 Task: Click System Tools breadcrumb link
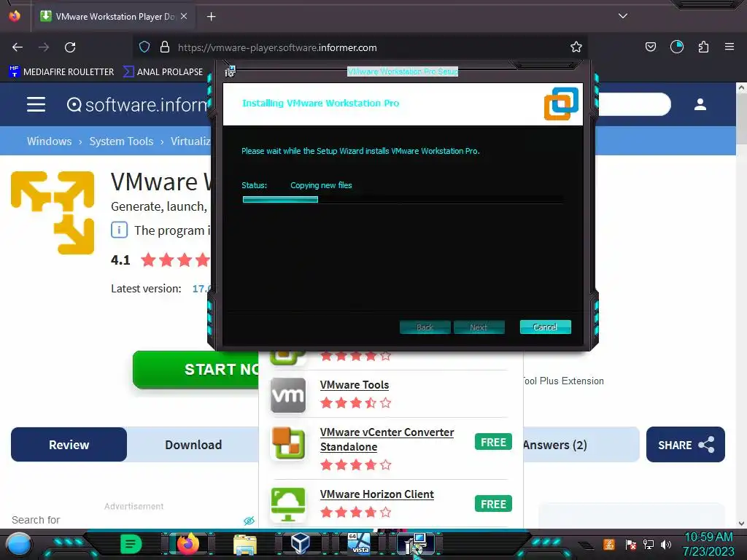[121, 141]
